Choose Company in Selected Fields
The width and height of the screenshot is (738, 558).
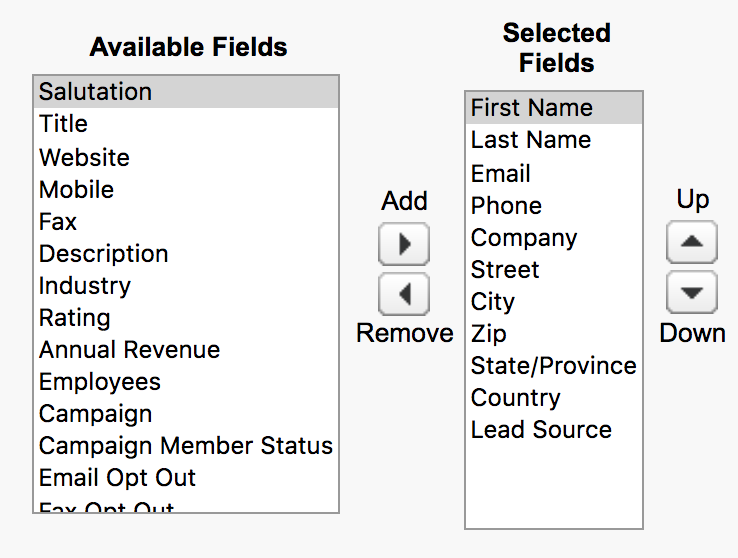point(554,238)
